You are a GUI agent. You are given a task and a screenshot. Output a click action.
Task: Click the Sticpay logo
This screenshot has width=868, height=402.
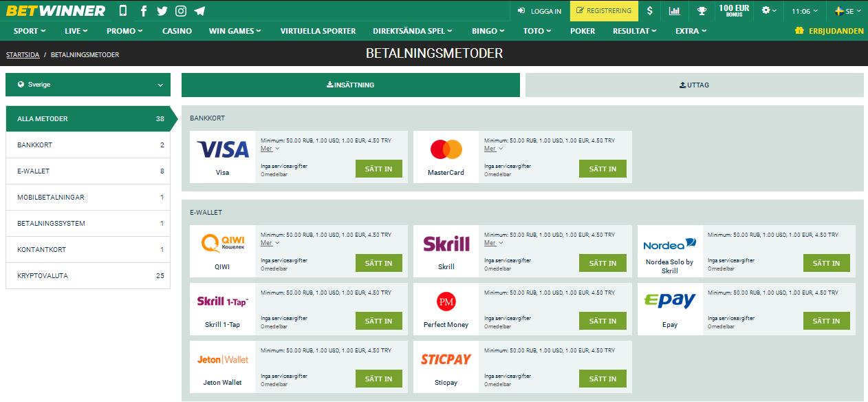[446, 359]
